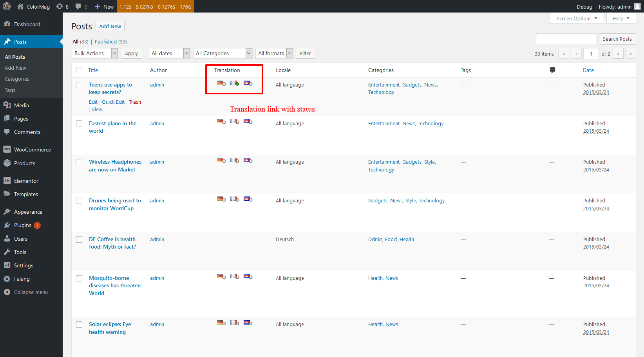The image size is (644, 357).
Task: Open the All Categories dropdown
Action: (223, 53)
